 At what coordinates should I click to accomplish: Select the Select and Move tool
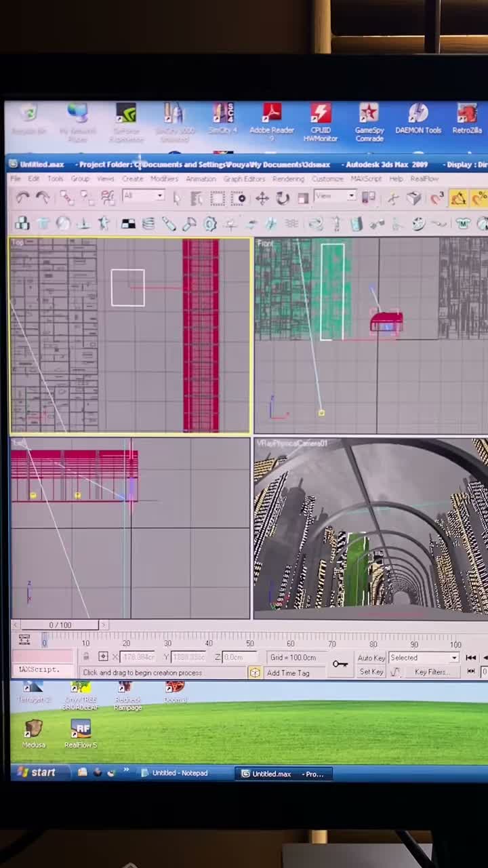(x=262, y=198)
